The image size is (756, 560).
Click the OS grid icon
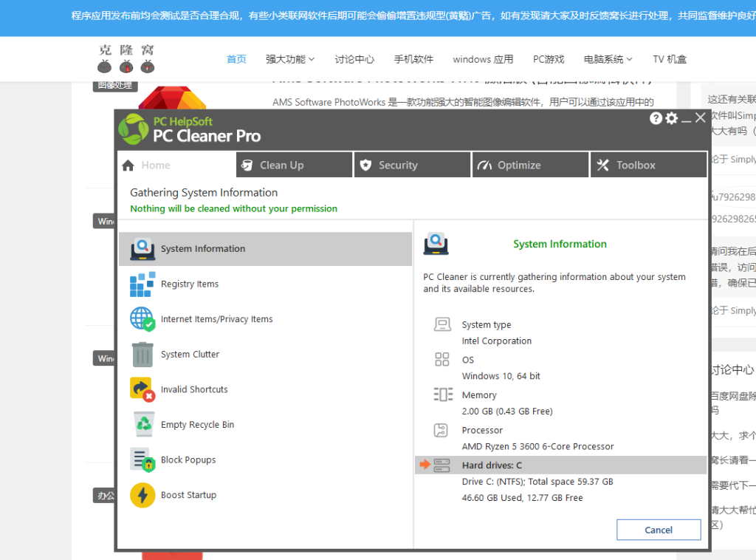coord(442,359)
